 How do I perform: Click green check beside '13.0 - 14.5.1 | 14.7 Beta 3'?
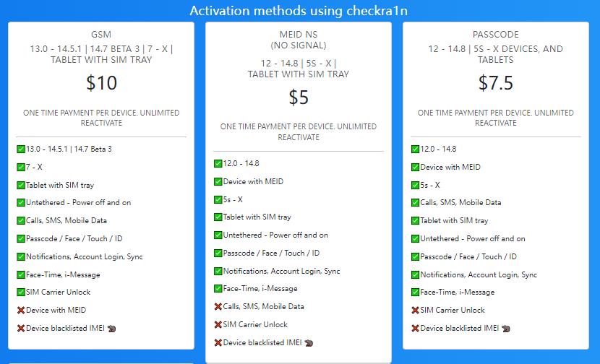[21, 149]
